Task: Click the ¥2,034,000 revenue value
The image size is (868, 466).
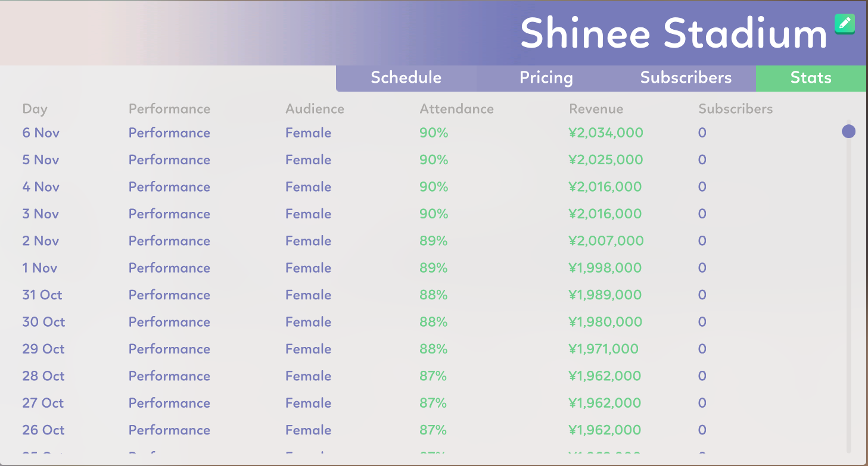Action: (605, 133)
